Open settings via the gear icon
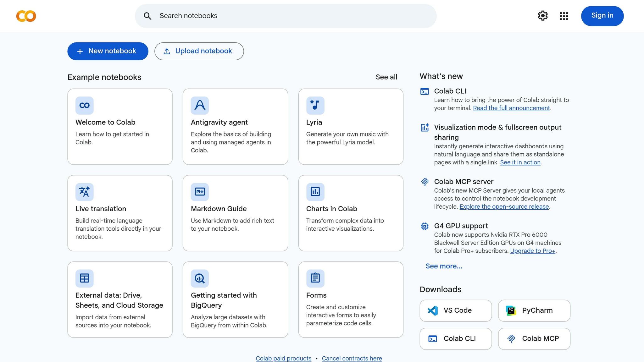Image resolution: width=644 pixels, height=362 pixels. click(543, 16)
